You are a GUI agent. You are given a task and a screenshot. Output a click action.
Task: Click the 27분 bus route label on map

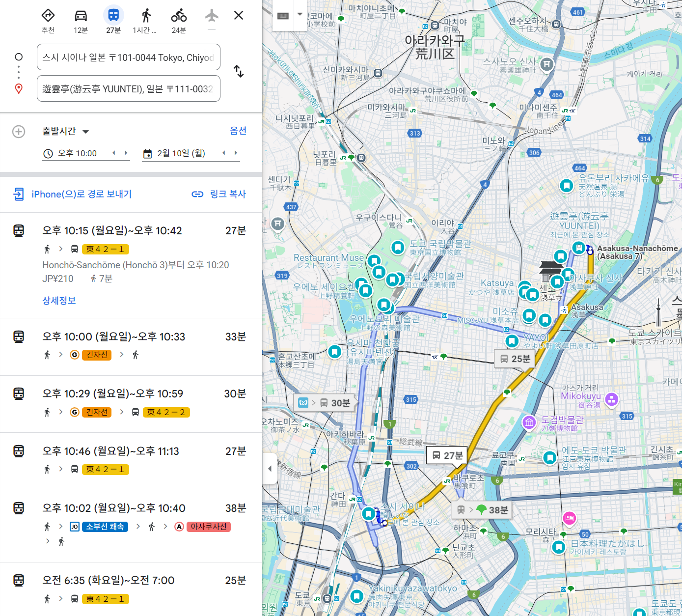coord(447,455)
